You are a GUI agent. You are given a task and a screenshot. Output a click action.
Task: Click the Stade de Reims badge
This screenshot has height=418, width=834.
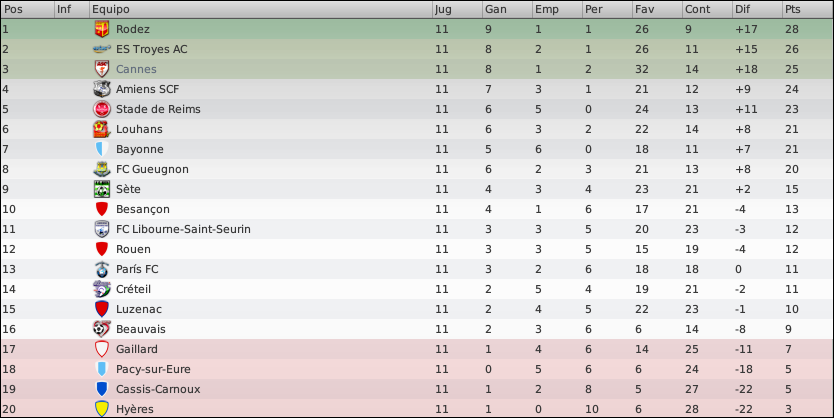[x=102, y=109]
